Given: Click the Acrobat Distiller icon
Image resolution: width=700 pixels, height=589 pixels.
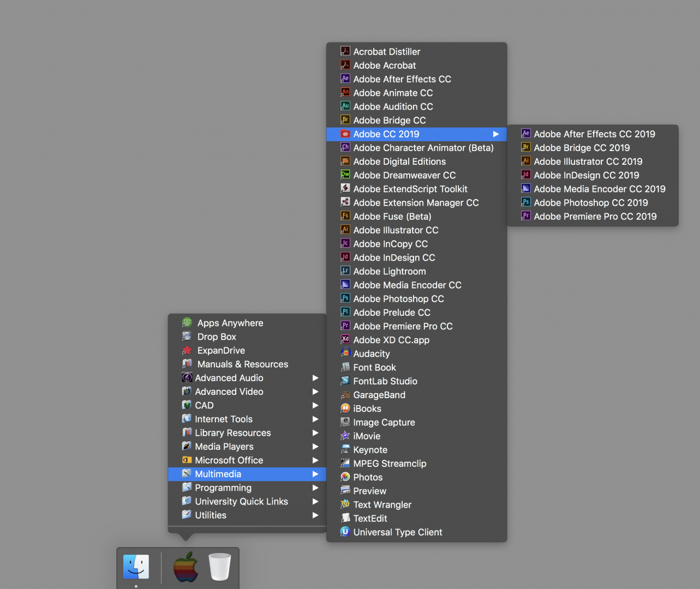Looking at the screenshot, I should pyautogui.click(x=345, y=51).
